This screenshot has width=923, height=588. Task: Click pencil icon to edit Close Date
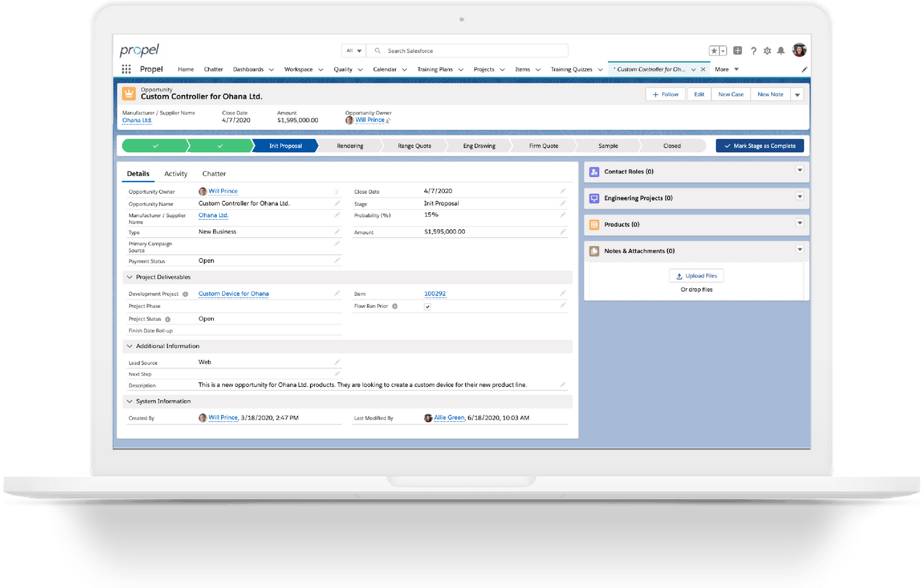(x=562, y=191)
